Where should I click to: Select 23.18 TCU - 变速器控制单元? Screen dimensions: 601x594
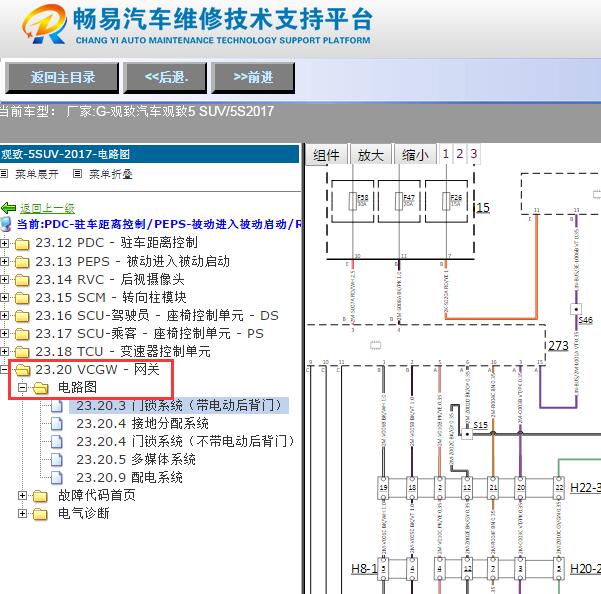click(x=123, y=351)
